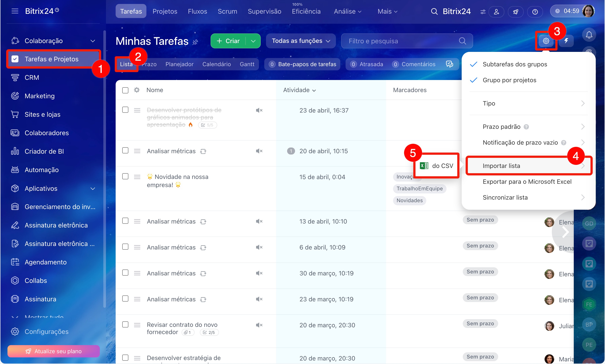
Task: Toggle Subtarefas dos grupos option
Action: 514,64
